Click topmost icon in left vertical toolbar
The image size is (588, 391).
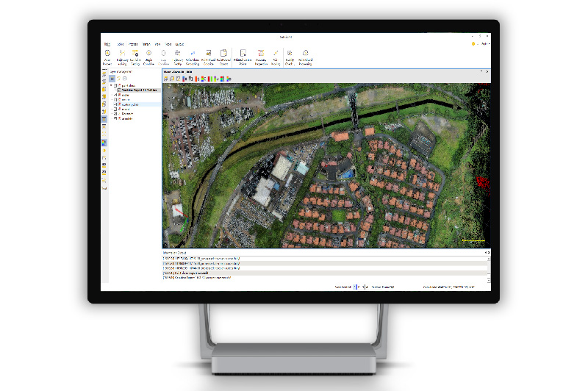click(104, 74)
